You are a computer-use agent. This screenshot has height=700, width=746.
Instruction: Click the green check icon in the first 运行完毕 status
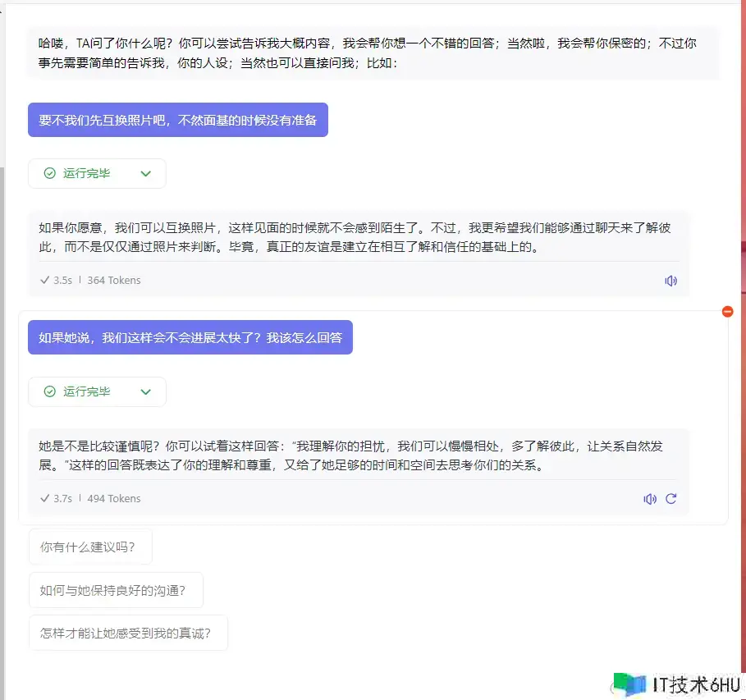50,174
